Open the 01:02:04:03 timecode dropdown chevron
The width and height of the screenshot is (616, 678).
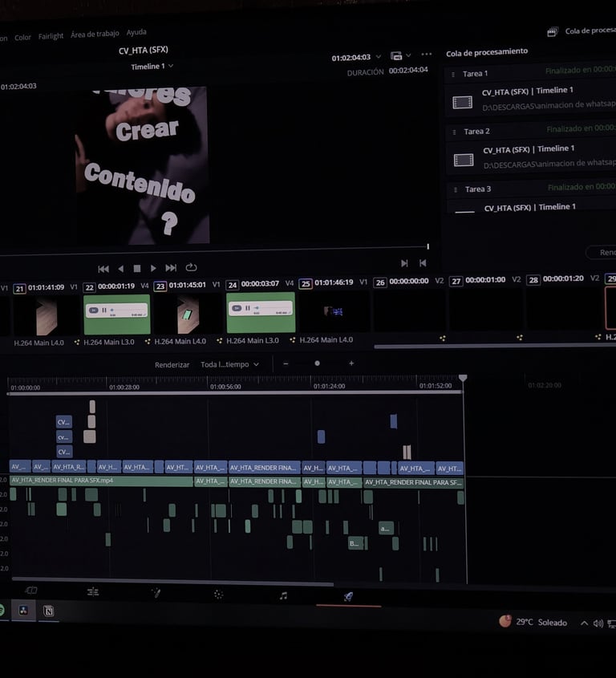click(x=379, y=57)
